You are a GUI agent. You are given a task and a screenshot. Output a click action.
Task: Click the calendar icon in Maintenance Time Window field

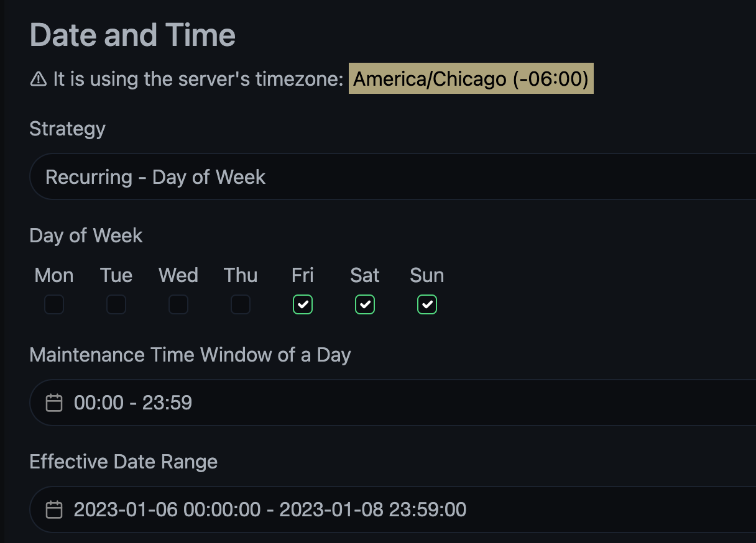[x=54, y=403]
